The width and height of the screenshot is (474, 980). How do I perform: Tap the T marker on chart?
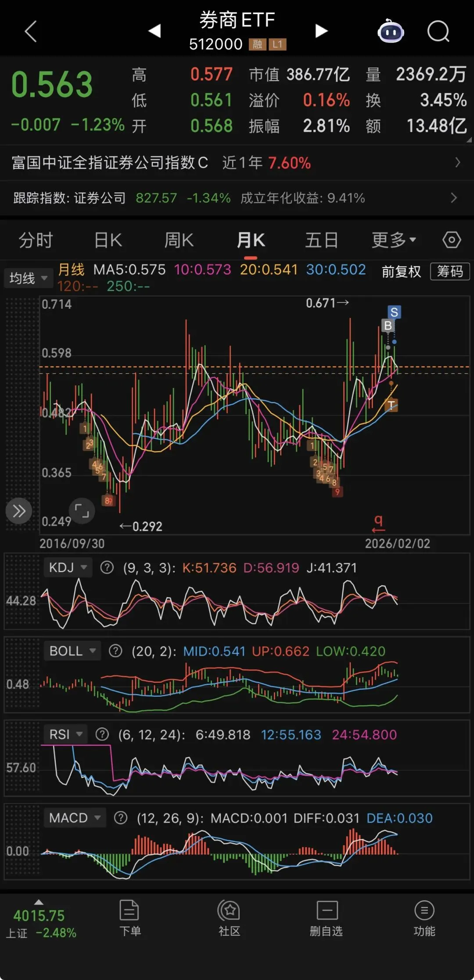[391, 405]
